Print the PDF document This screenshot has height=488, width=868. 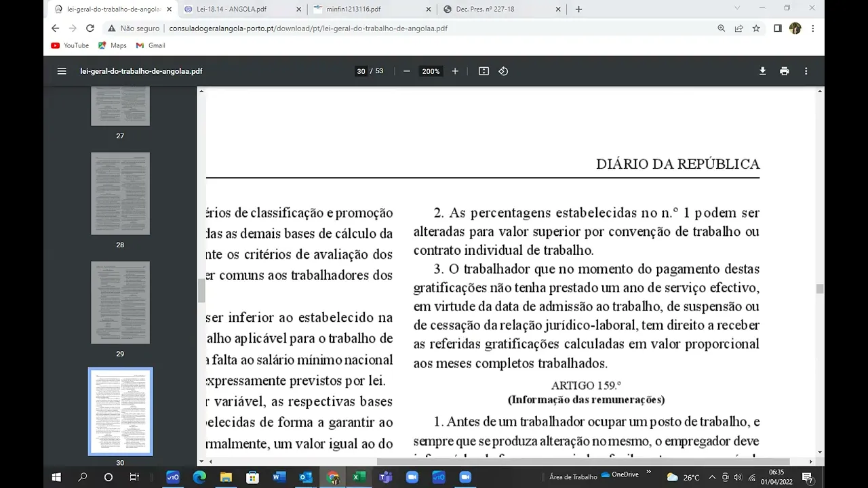[x=785, y=71]
